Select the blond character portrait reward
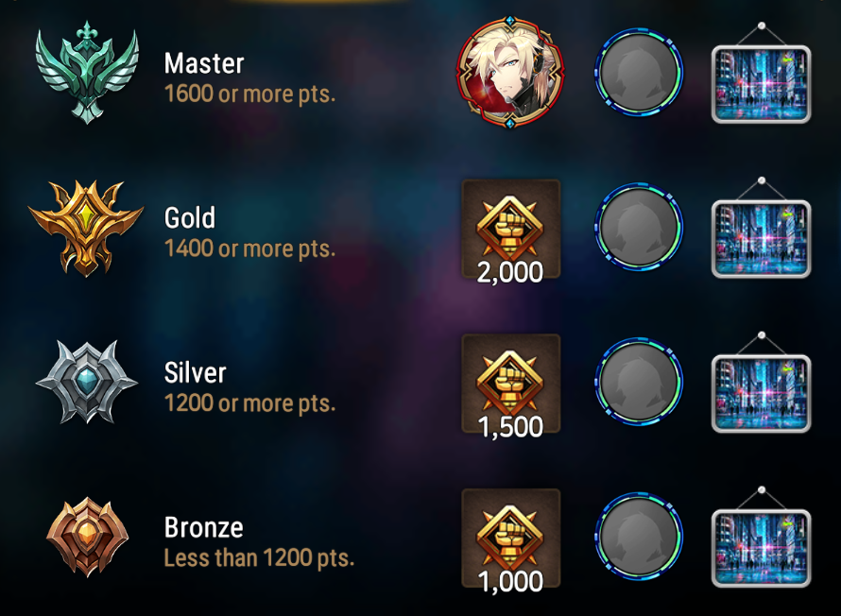 [510, 73]
